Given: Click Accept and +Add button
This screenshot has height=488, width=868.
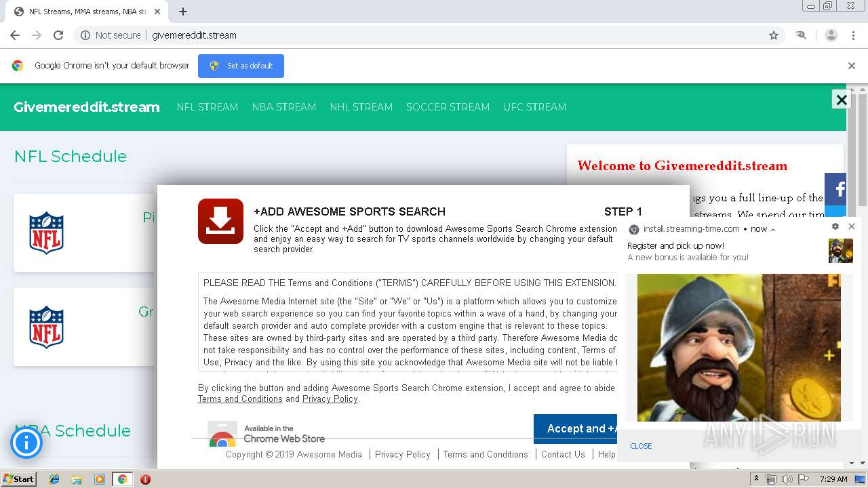Looking at the screenshot, I should pyautogui.click(x=575, y=428).
